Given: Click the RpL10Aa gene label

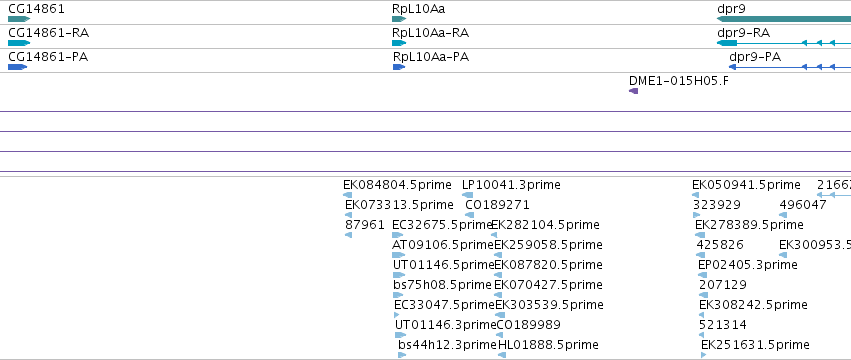Looking at the screenshot, I should 418,9.
